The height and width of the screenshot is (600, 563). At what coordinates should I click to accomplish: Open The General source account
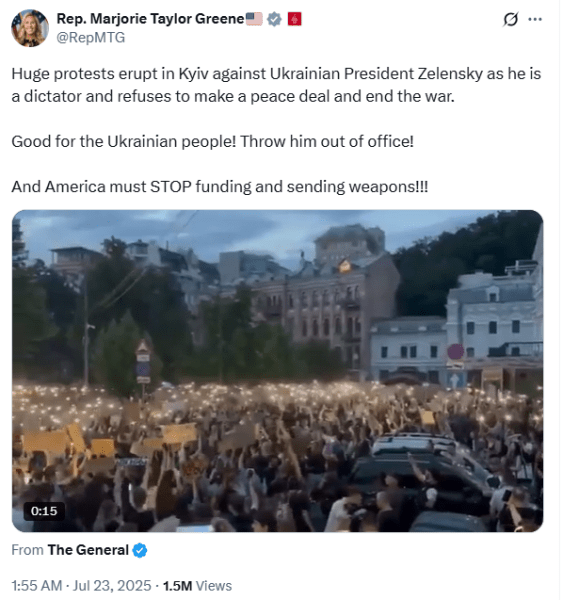point(88,550)
